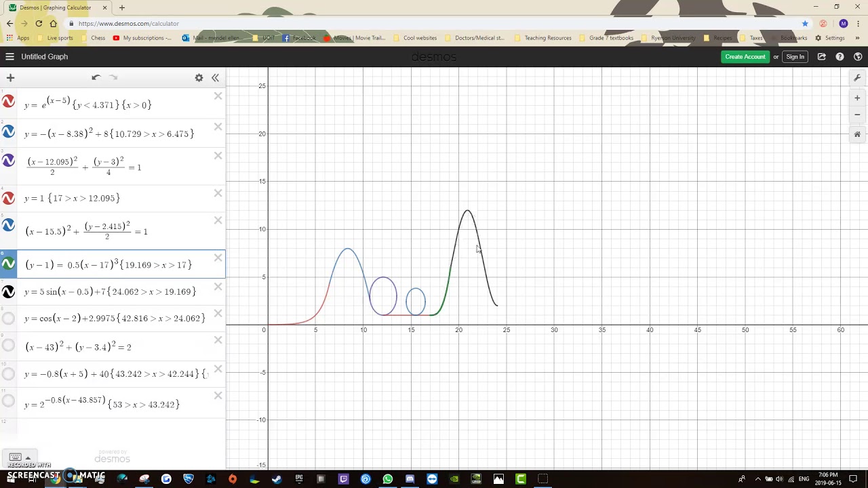Hide the y=-(x-8.38)^2+8 parabola

tap(8, 131)
